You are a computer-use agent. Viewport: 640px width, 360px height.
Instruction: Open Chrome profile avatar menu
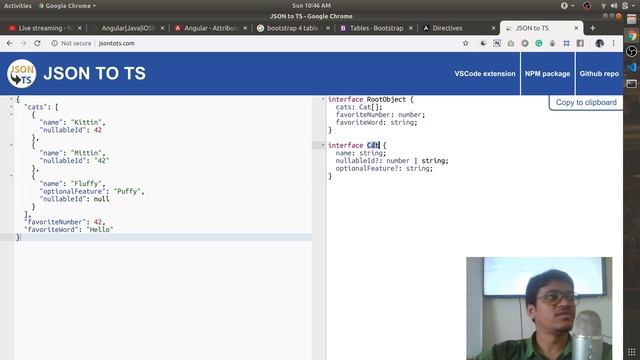tap(599, 43)
